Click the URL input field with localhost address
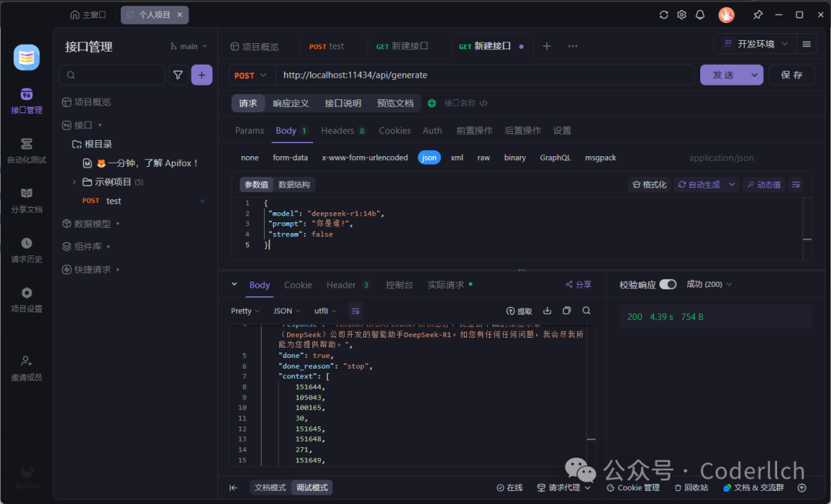The image size is (831, 504). (485, 75)
